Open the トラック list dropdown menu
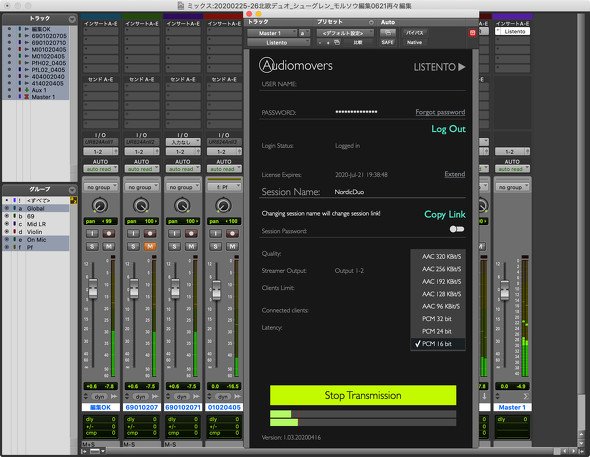590x457 pixels. (72, 19)
